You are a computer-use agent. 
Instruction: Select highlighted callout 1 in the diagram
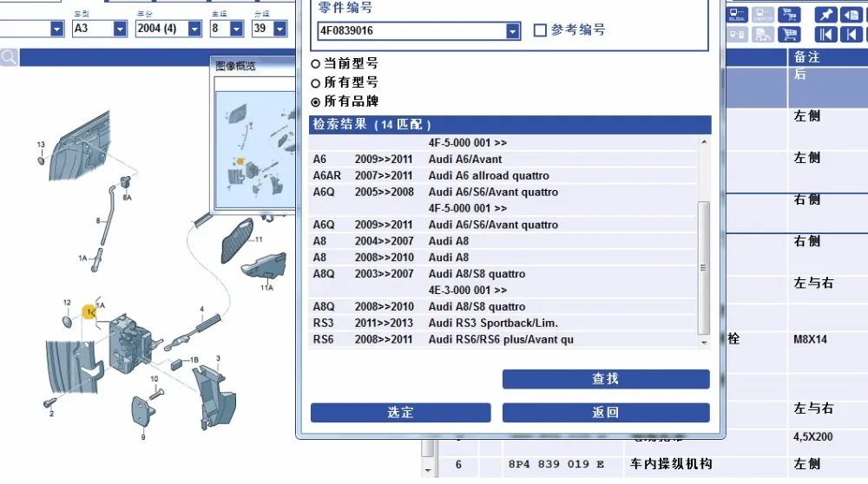[x=89, y=312]
